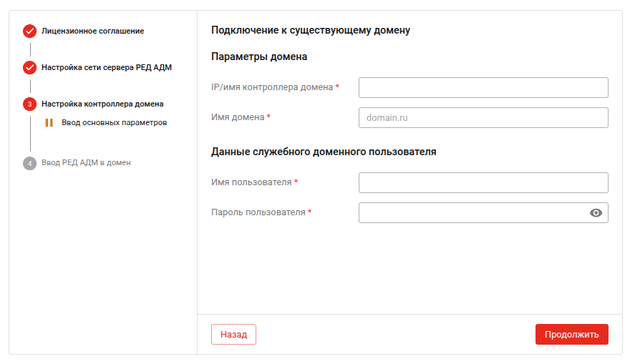Click the checkmark icon for server network setup

point(29,68)
